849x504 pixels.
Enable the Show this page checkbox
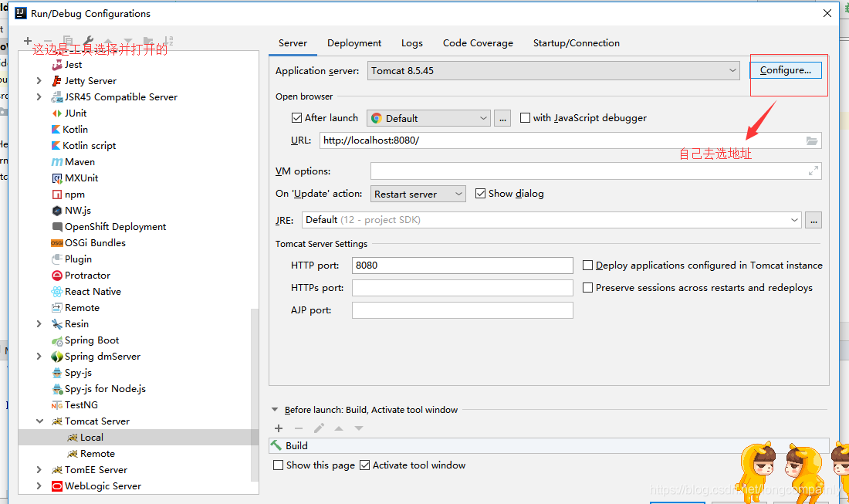(279, 465)
